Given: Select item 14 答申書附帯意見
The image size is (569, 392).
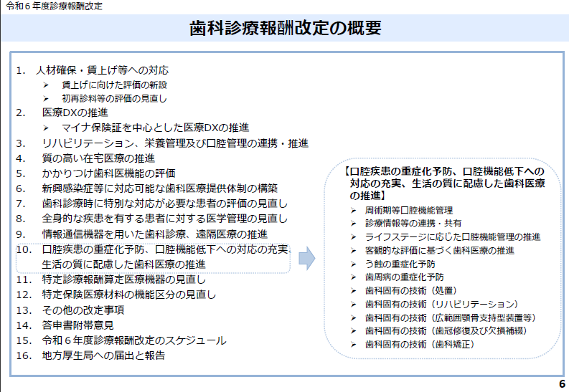Looking at the screenshot, I should pos(77,325).
